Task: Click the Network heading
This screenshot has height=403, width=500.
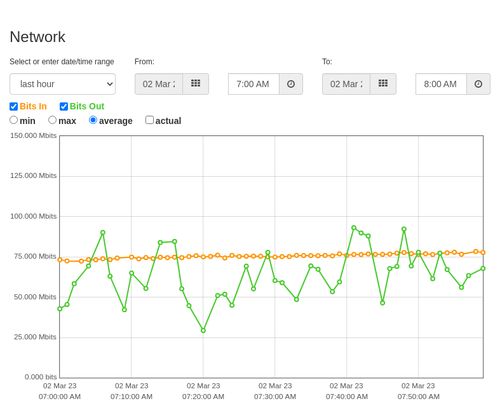Action: pos(38,37)
